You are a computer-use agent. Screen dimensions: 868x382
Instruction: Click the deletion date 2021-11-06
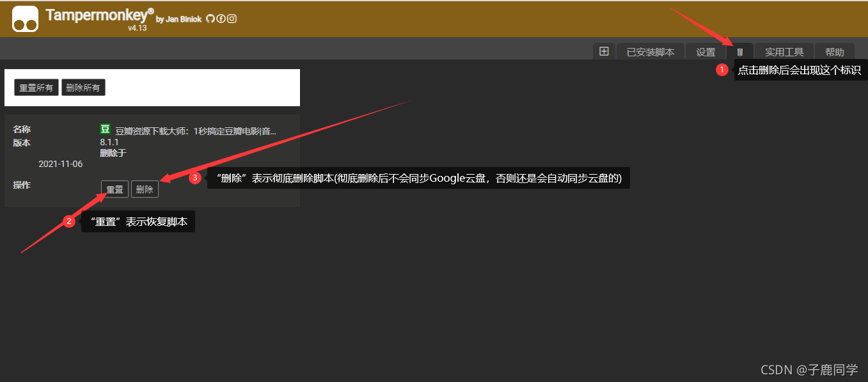point(61,164)
